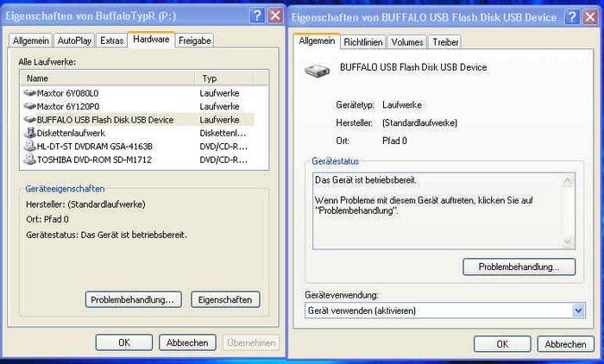Image resolution: width=604 pixels, height=364 pixels.
Task: Switch to the Richtlinien tab
Action: pos(363,42)
